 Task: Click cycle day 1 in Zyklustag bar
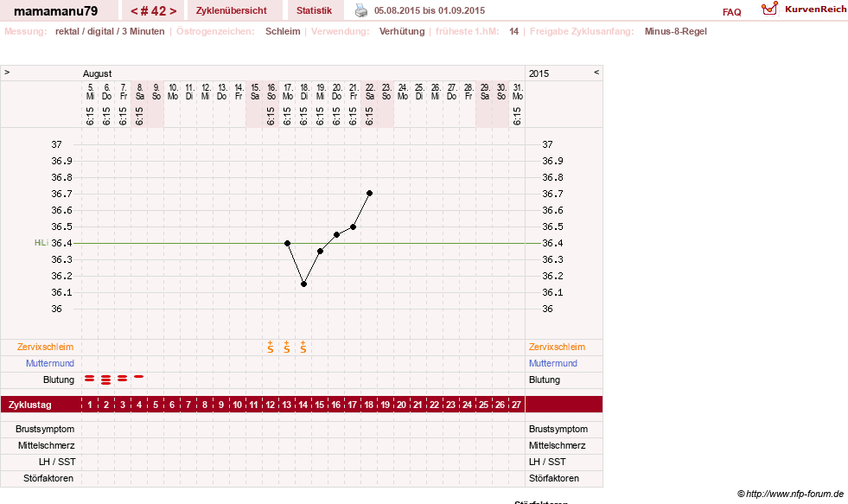click(x=90, y=405)
